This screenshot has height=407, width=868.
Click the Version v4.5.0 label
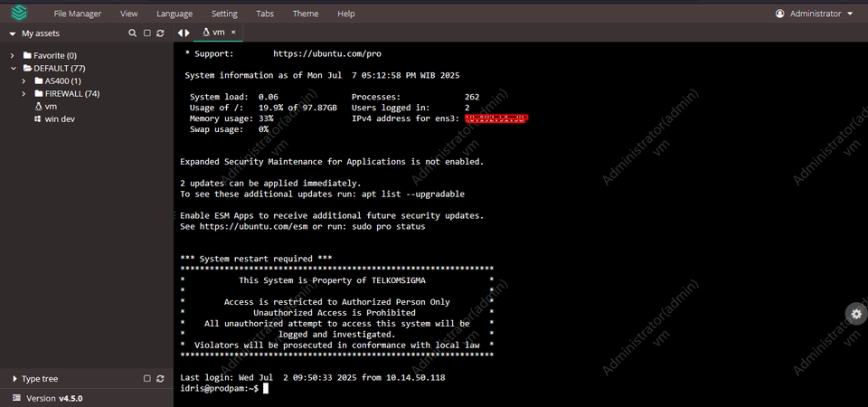click(54, 398)
